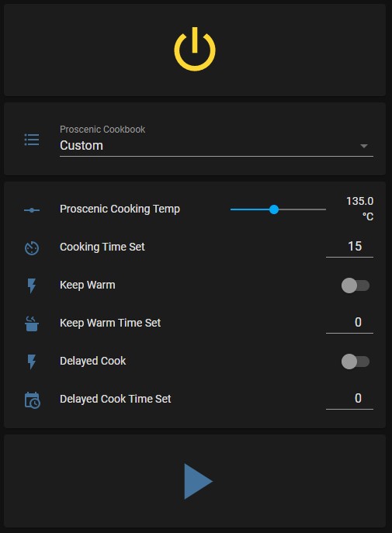The image size is (392, 533).
Task: Click the blue play start button
Action: [x=198, y=481]
